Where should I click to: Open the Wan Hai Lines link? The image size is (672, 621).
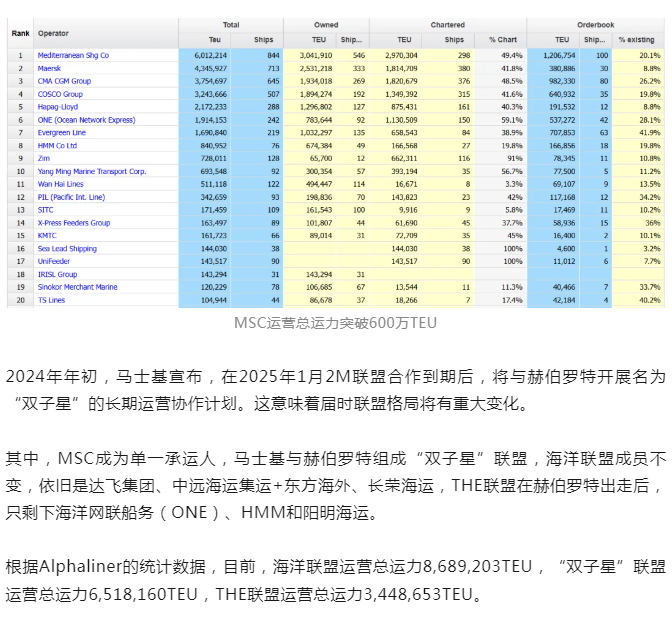click(x=60, y=184)
